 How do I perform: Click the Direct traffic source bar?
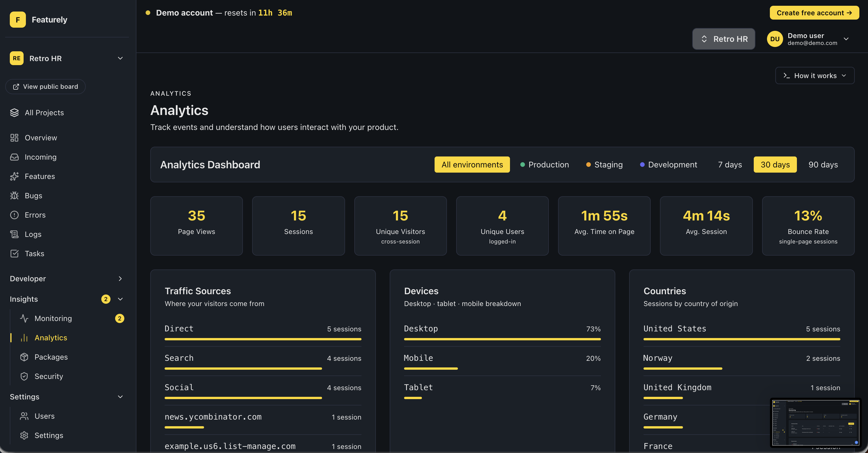(x=262, y=339)
